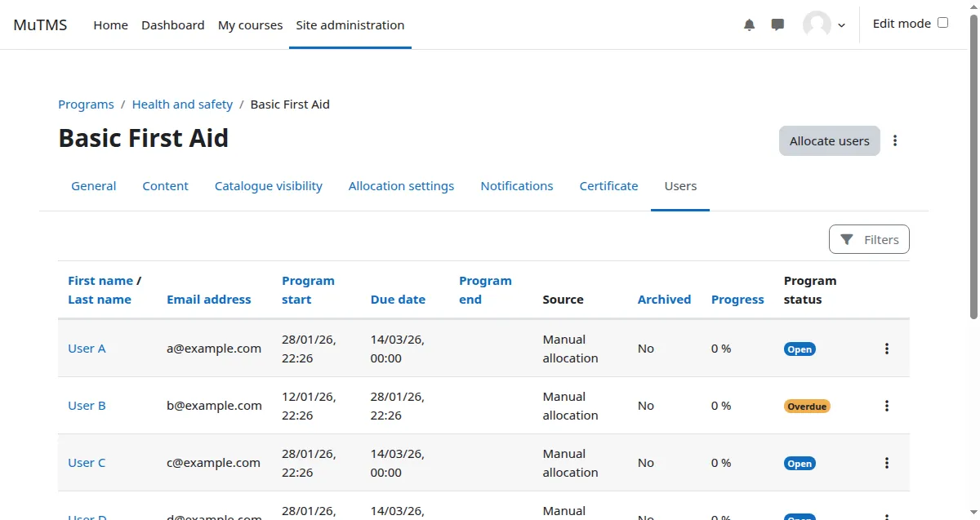This screenshot has width=980, height=520.
Task: Open the Notifications tab
Action: [516, 185]
